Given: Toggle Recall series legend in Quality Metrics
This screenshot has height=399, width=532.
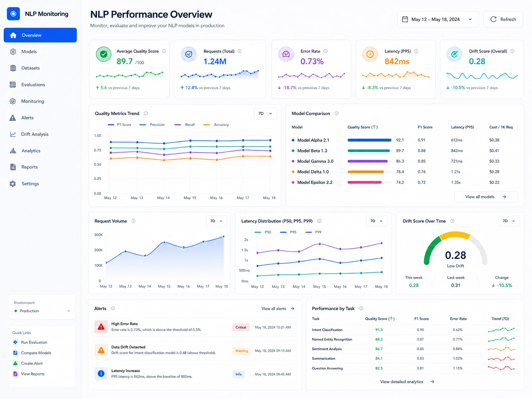Looking at the screenshot, I should 184,125.
